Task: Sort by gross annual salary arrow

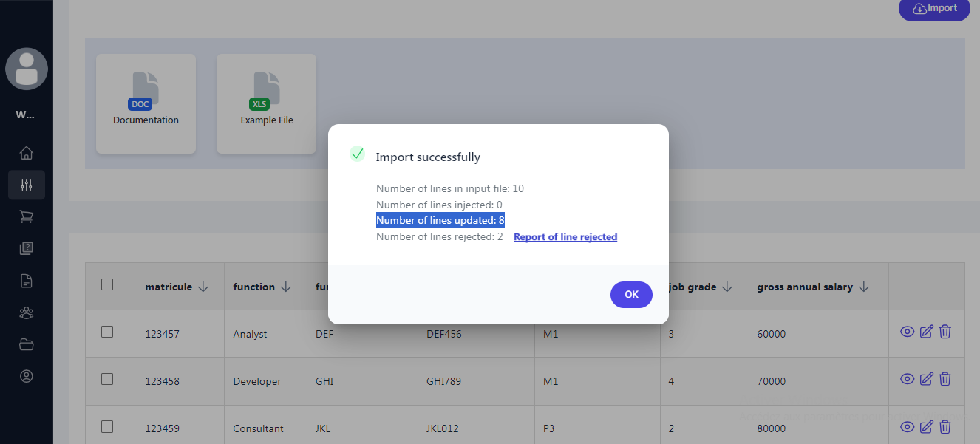Action: point(864,287)
